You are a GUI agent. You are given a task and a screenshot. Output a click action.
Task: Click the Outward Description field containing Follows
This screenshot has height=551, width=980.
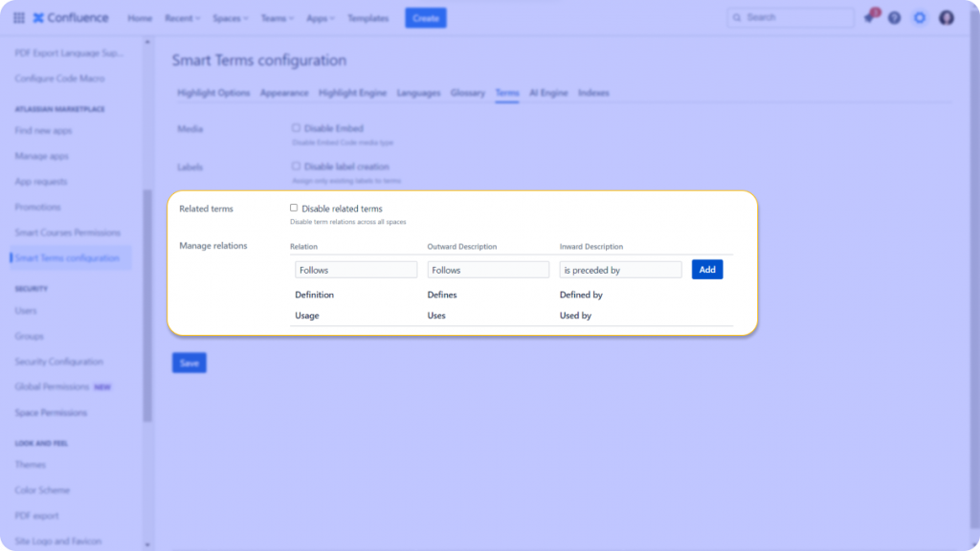[488, 270]
